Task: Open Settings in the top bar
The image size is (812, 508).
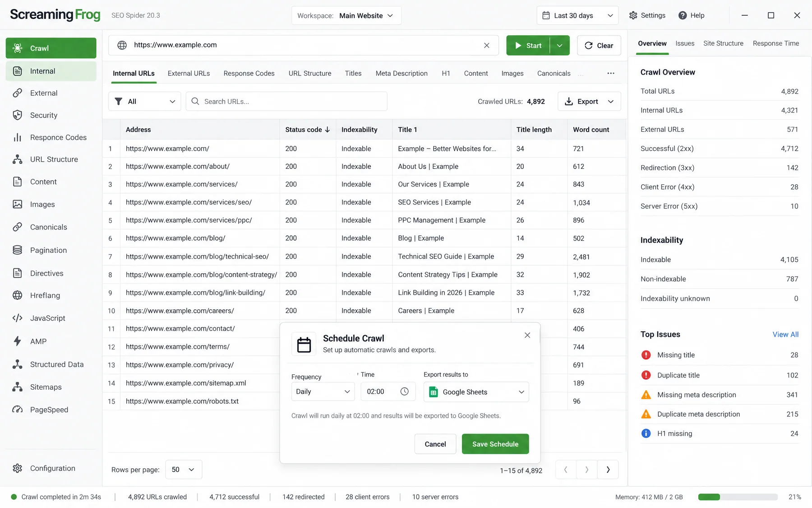Action: [647, 15]
